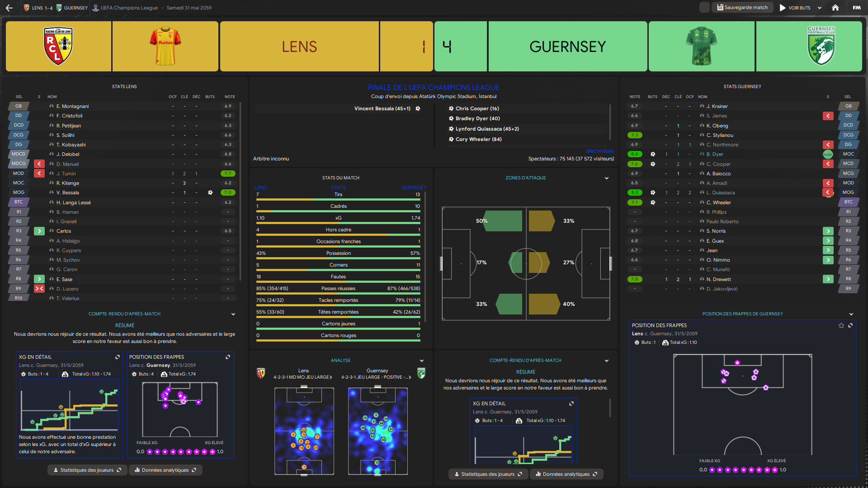This screenshot has height=488, width=868.
Task: Expand the XG en détail panel
Action: 118,357
